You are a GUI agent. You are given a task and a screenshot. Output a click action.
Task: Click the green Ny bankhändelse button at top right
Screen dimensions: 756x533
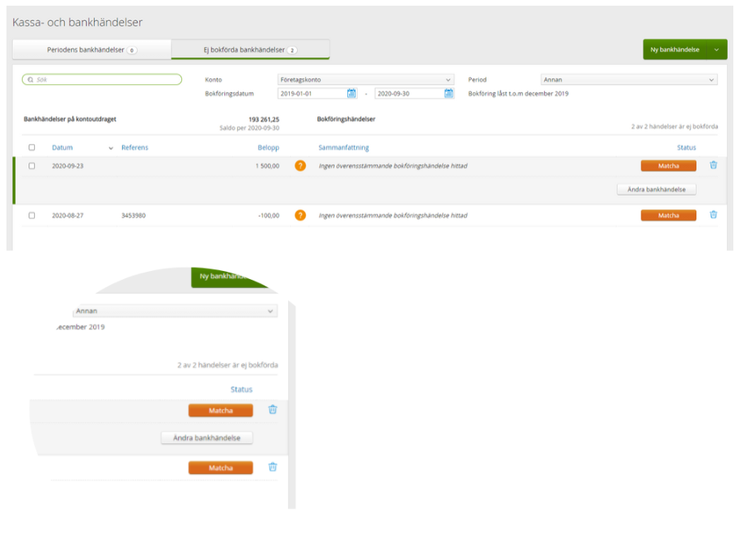click(x=674, y=49)
